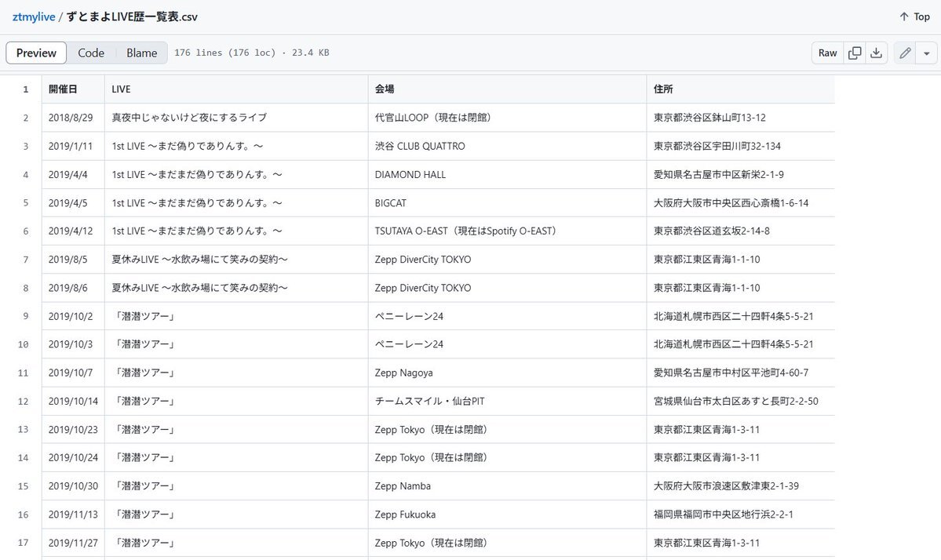Select address 大阪府大阪市浪速区敷津東2-1-39

(741, 485)
